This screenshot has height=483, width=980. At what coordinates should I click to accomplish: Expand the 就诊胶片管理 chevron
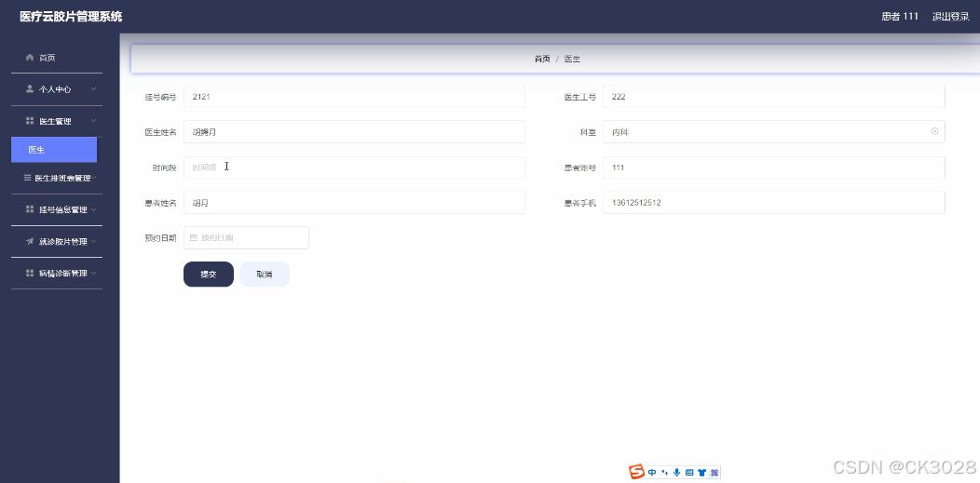[x=93, y=242]
